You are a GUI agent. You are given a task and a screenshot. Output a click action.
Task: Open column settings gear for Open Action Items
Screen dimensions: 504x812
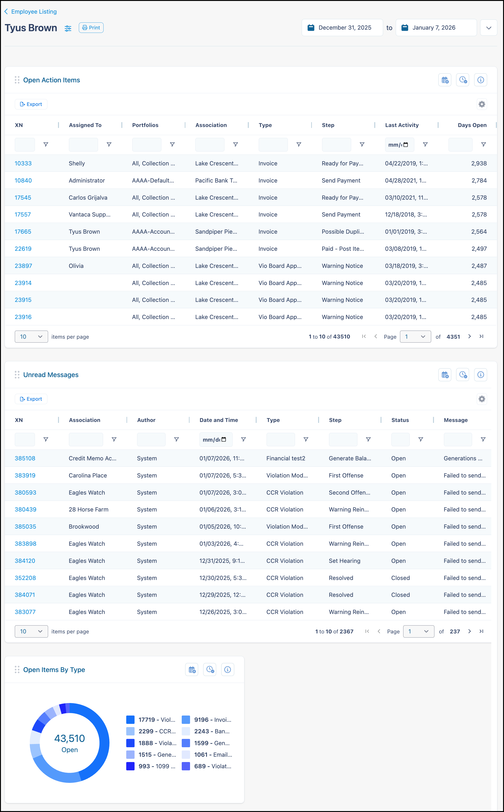pos(482,104)
